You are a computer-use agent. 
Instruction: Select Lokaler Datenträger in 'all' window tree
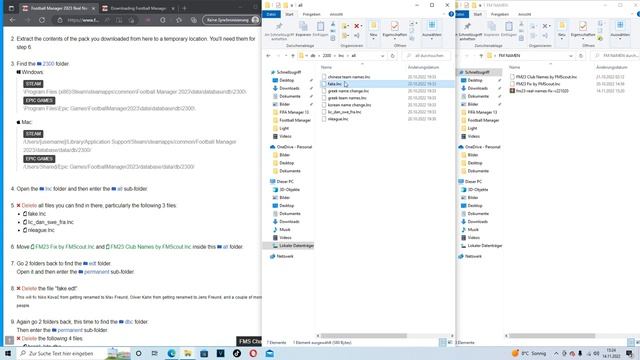293,246
